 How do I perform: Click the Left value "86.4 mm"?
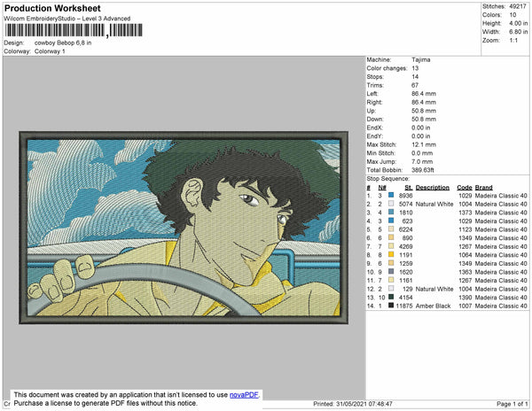pos(424,94)
